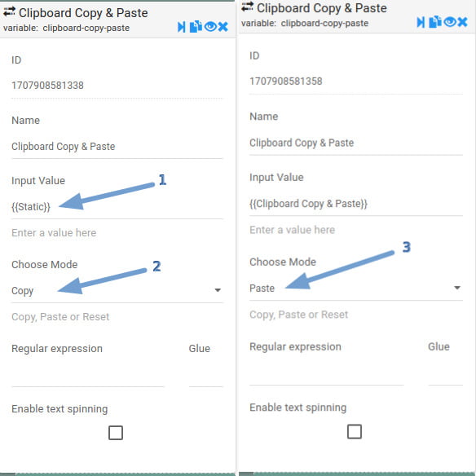Close the left Clipboard Copy & Paste panel
The image size is (476, 476).
coord(223,27)
